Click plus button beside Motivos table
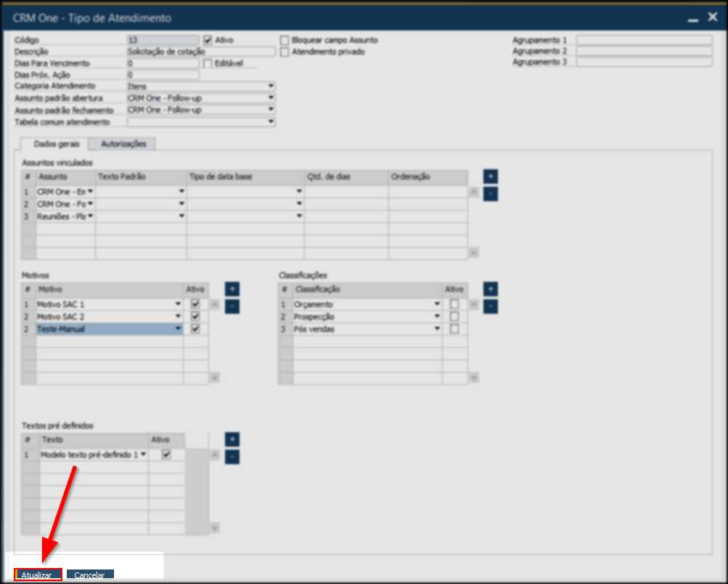This screenshot has height=584, width=728. point(232,289)
